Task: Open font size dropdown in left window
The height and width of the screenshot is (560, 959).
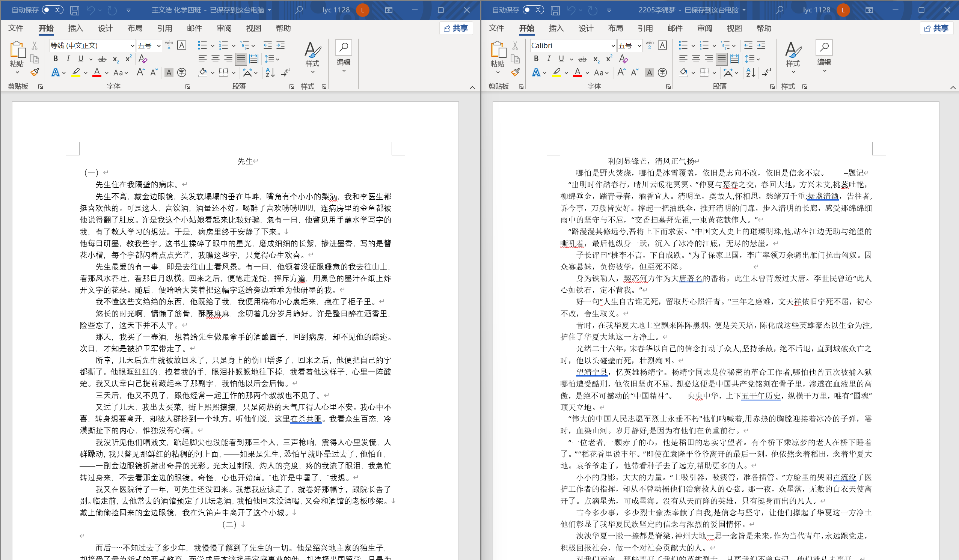Action: tap(159, 46)
